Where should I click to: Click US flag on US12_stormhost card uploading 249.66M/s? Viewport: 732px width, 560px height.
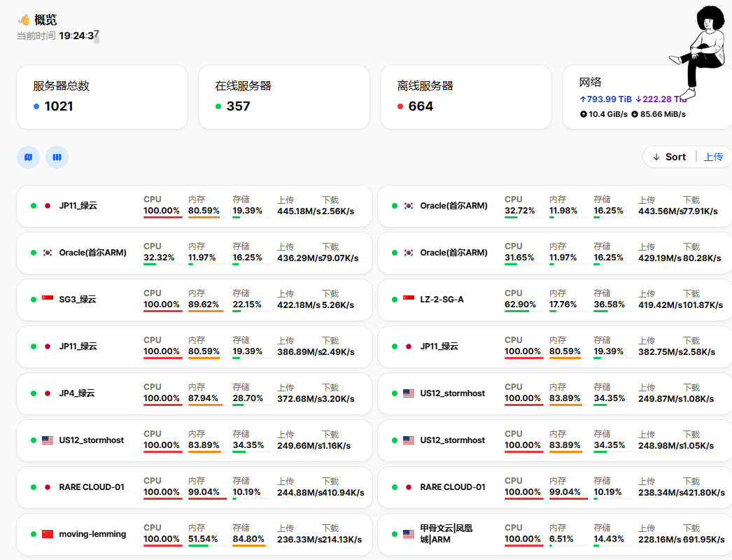(47, 440)
